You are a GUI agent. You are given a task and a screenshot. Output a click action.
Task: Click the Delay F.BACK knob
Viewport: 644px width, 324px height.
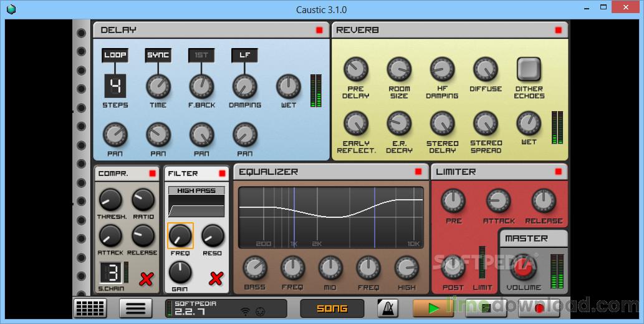(x=201, y=86)
